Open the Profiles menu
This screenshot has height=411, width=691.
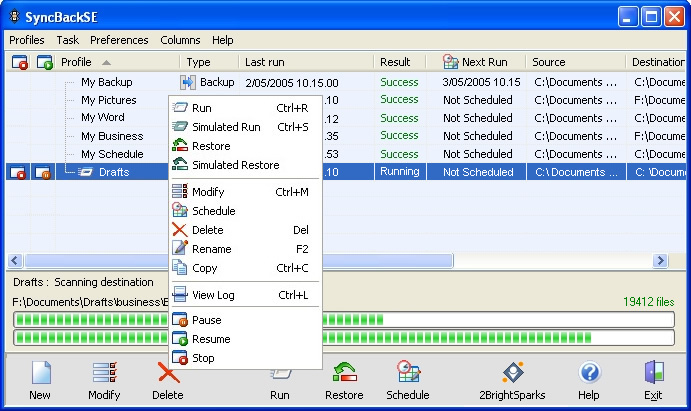point(26,40)
